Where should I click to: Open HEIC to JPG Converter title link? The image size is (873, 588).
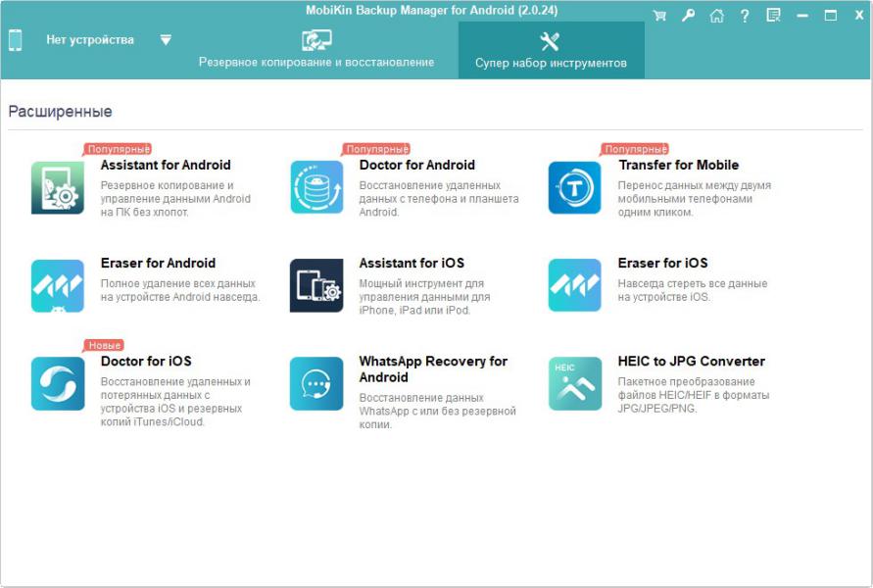click(692, 361)
